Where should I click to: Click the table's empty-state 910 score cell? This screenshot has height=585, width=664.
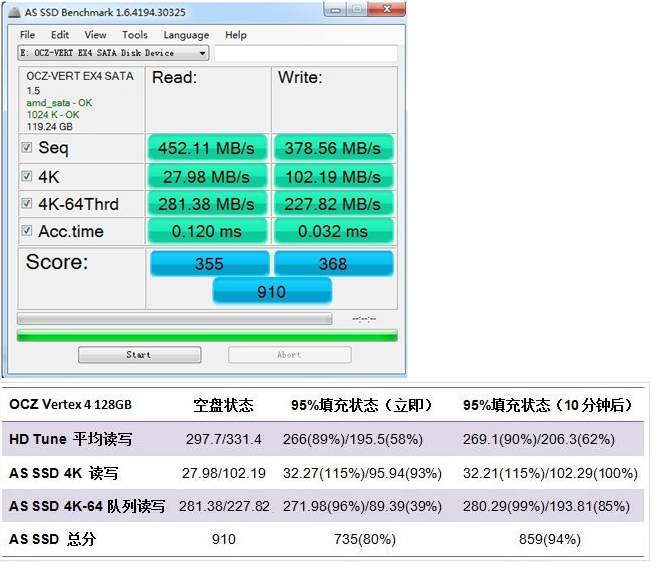tap(224, 539)
